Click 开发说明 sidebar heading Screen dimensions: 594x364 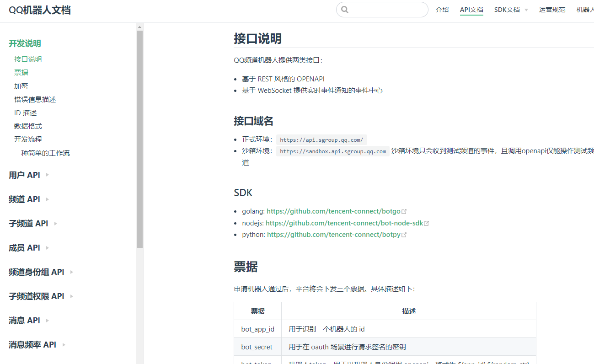pyautogui.click(x=25, y=43)
